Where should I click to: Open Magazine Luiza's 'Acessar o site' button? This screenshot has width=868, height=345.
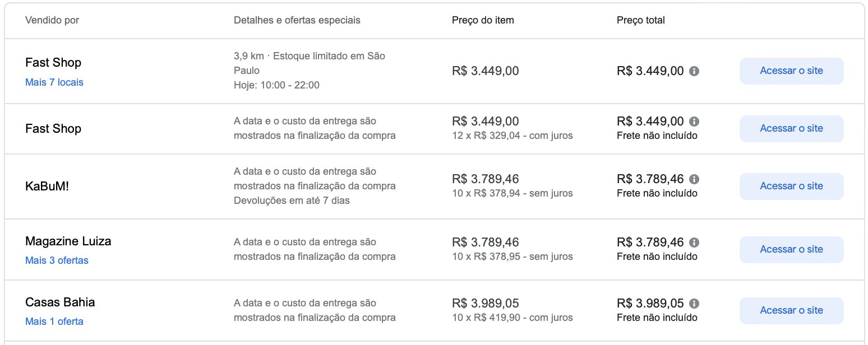coord(791,250)
